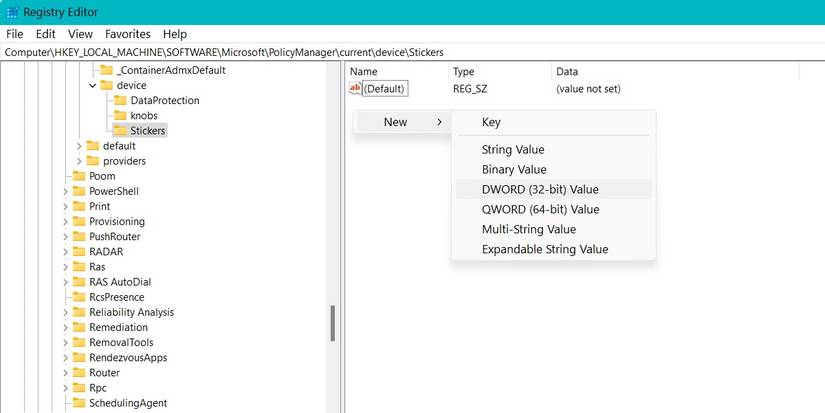Expand the Rpc tree node
This screenshot has width=825, height=413.
tap(65, 388)
